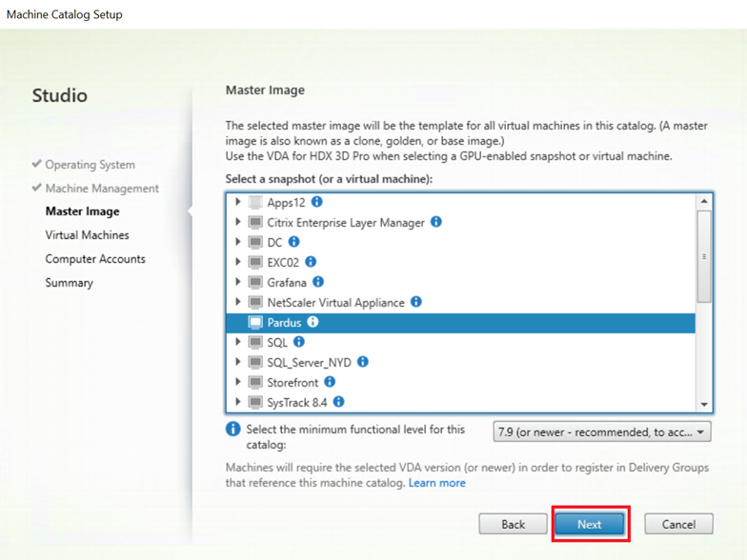The width and height of the screenshot is (747, 560).
Task: Select the Pardus virtual machine row
Action: click(x=461, y=322)
